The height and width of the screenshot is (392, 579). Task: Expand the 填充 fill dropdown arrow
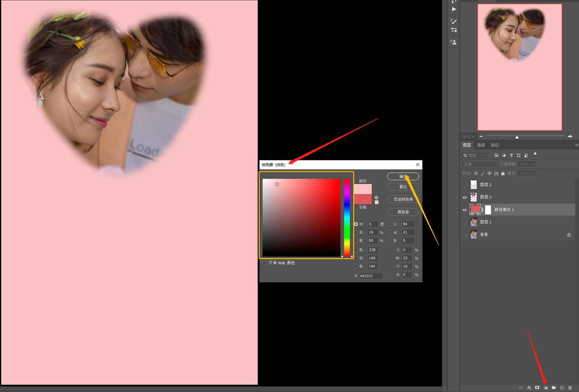click(534, 173)
